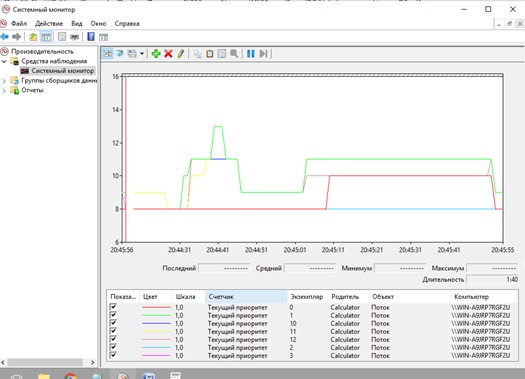
Task: Select the Производительность root node
Action: tap(42, 52)
